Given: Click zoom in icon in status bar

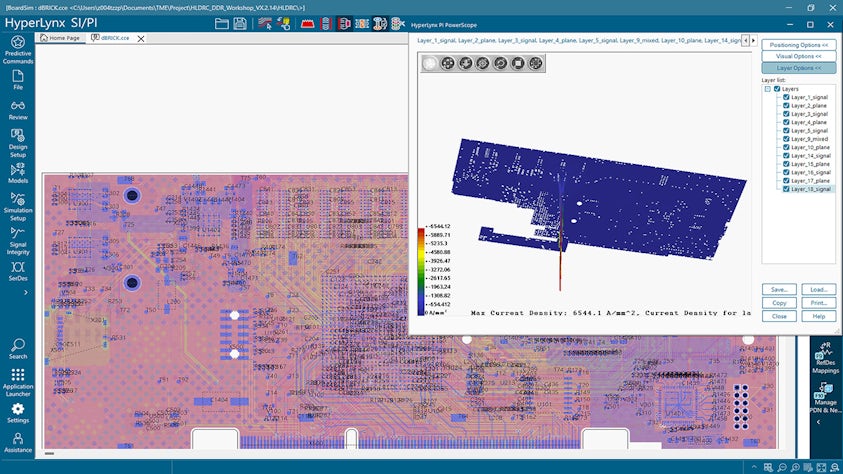Looking at the screenshot, I should point(795,468).
